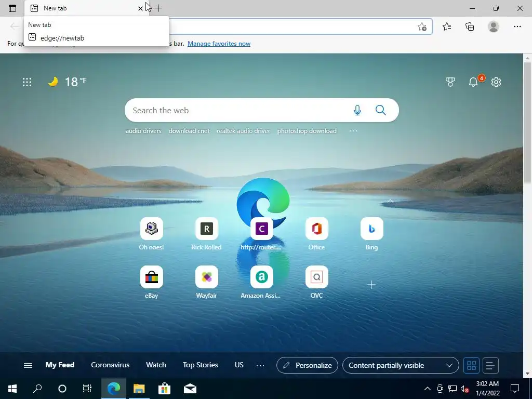Select the Coronavirus tab
This screenshot has width=532, height=399.
(x=110, y=365)
